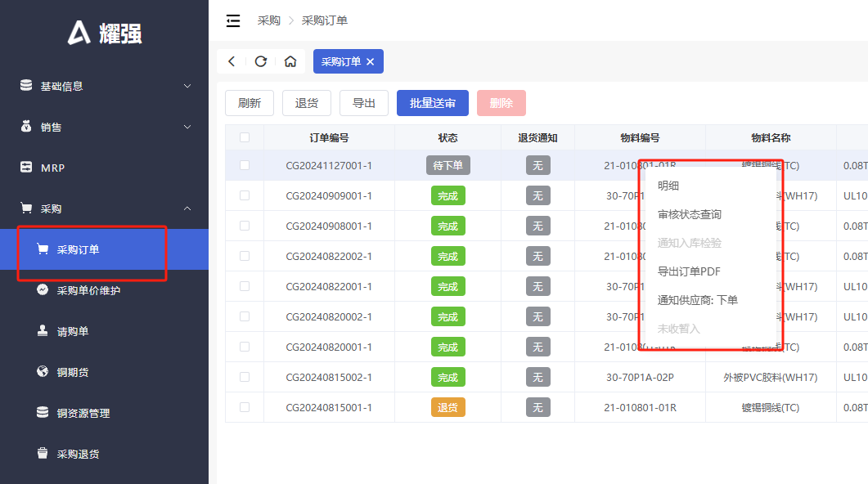
Task: Open 铜资源管理 in the sidebar
Action: 104,413
